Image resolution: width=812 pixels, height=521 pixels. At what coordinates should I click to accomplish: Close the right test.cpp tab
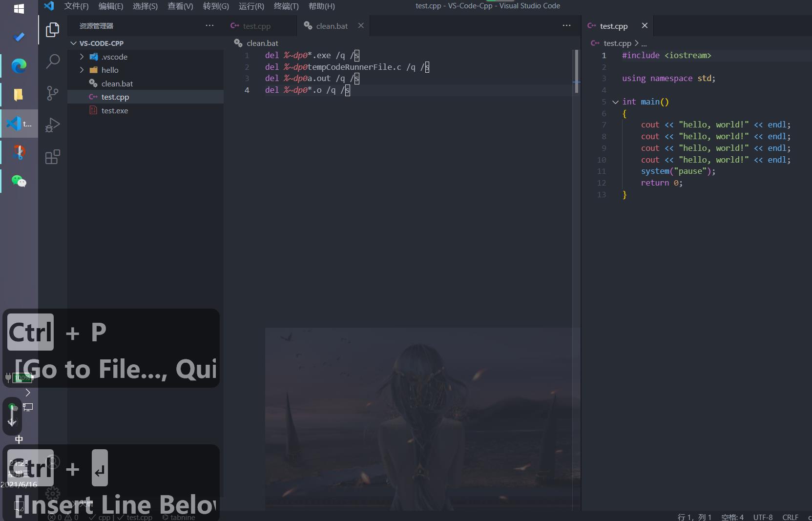645,25
